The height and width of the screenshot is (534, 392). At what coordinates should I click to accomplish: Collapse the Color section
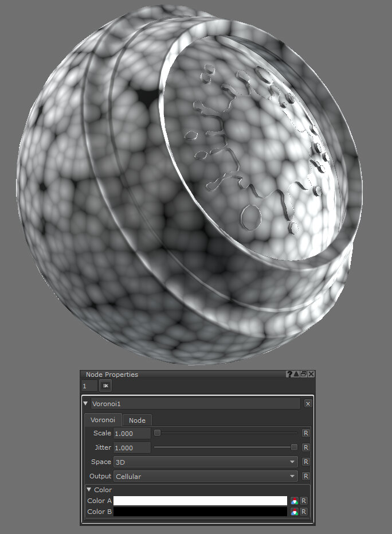pos(89,490)
